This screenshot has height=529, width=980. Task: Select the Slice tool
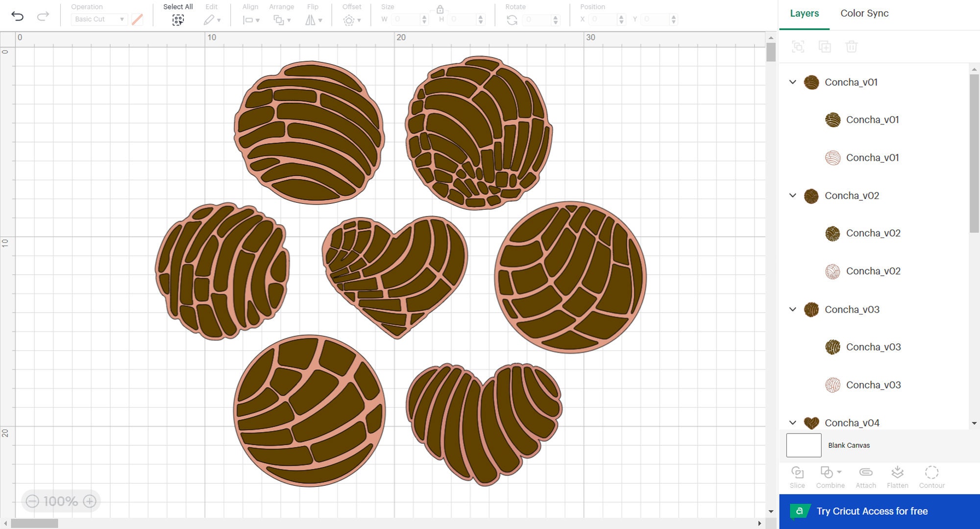click(797, 476)
